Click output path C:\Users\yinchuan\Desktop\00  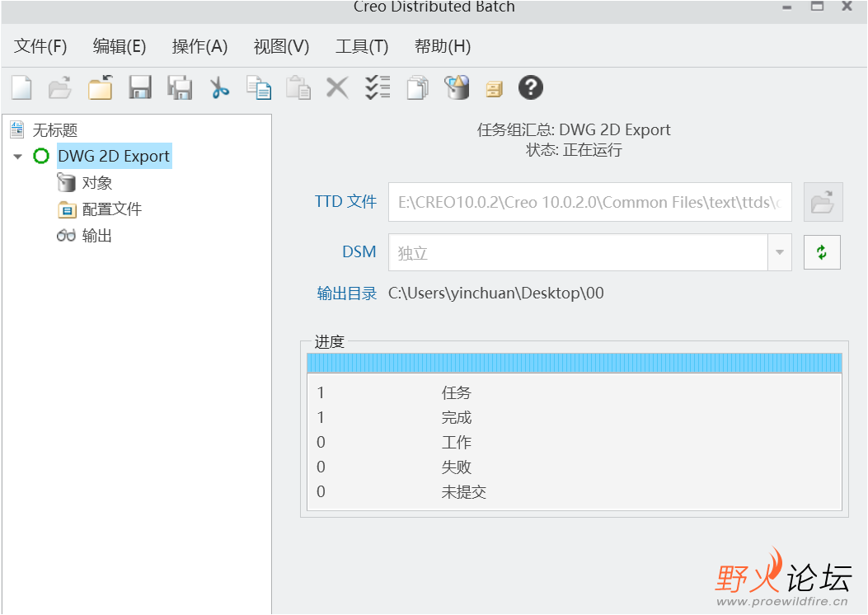495,293
